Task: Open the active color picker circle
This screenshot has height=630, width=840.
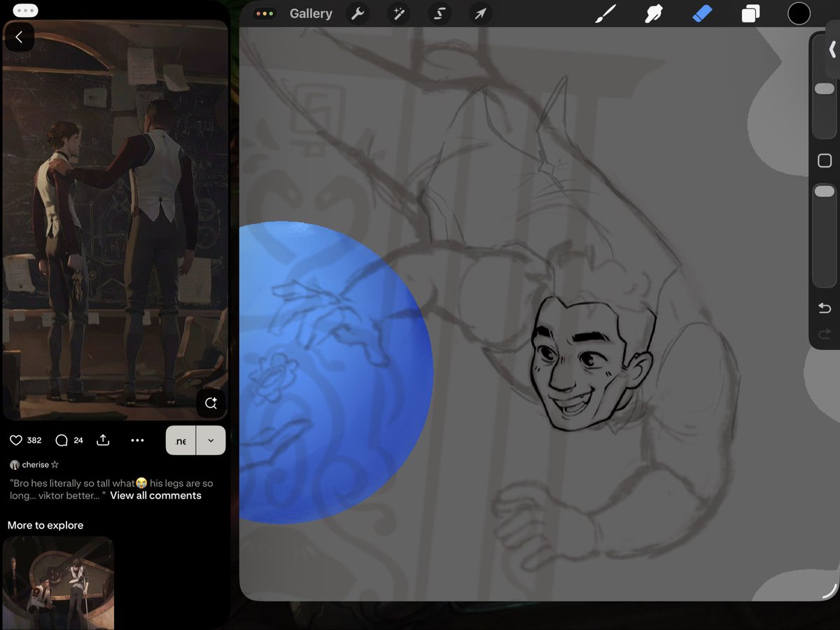Action: tap(799, 13)
